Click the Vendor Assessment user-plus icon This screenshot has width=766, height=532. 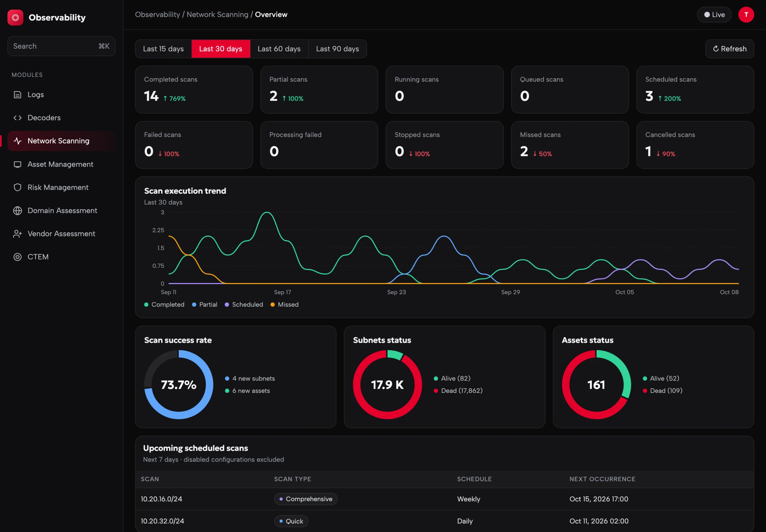[x=17, y=234]
